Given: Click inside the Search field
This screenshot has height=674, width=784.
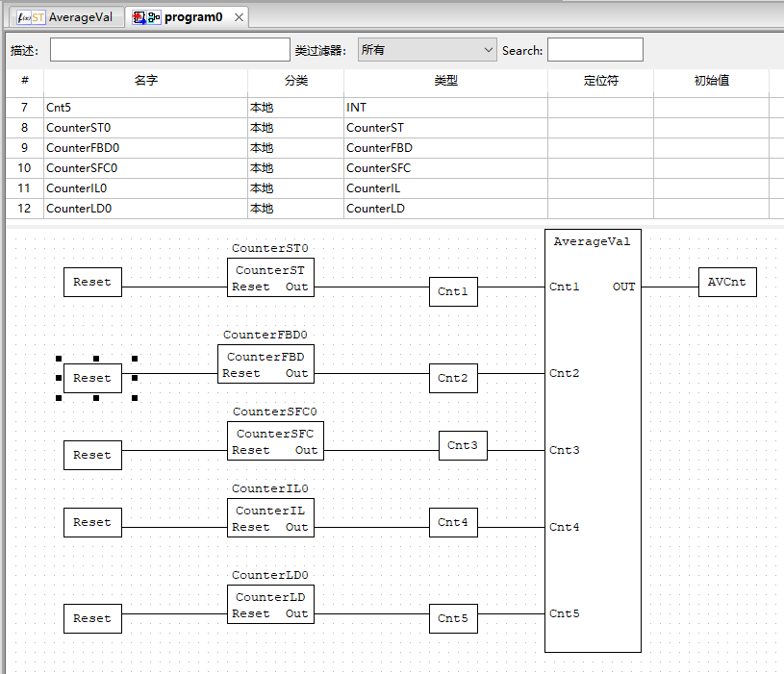Looking at the screenshot, I should tap(594, 49).
